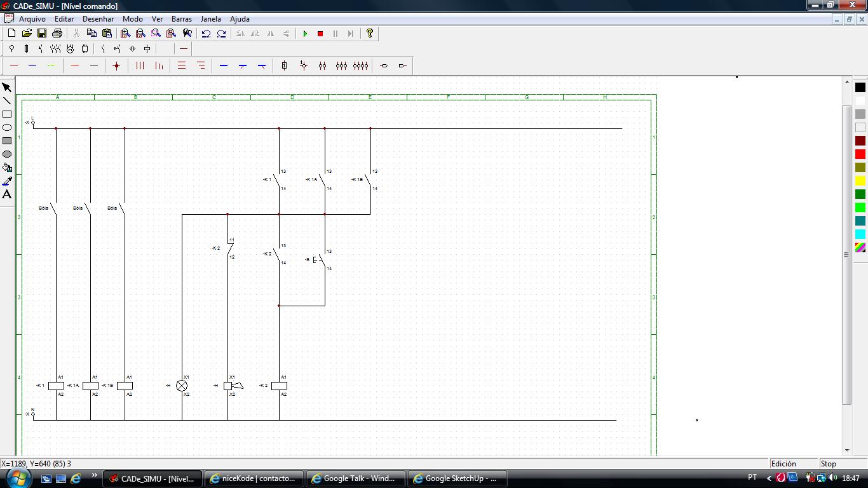This screenshot has height=488, width=868.
Task: Pick the yellow color swatch
Action: coord(860,181)
